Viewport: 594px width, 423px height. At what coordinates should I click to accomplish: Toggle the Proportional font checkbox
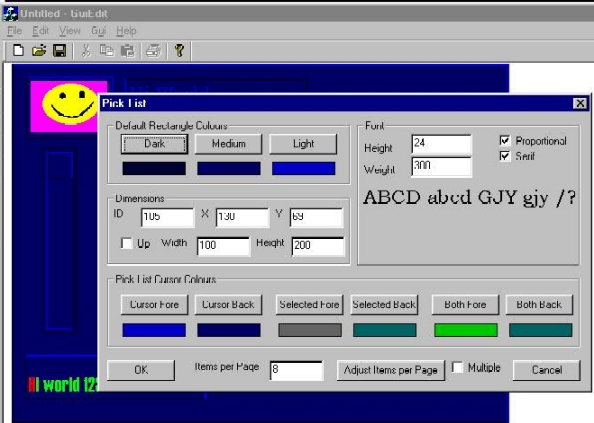click(505, 140)
